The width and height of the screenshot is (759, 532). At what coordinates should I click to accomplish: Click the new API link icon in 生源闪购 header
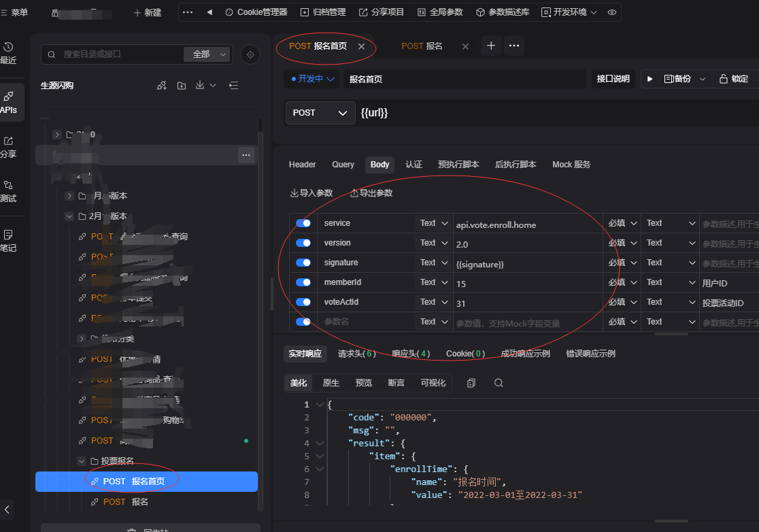[162, 86]
